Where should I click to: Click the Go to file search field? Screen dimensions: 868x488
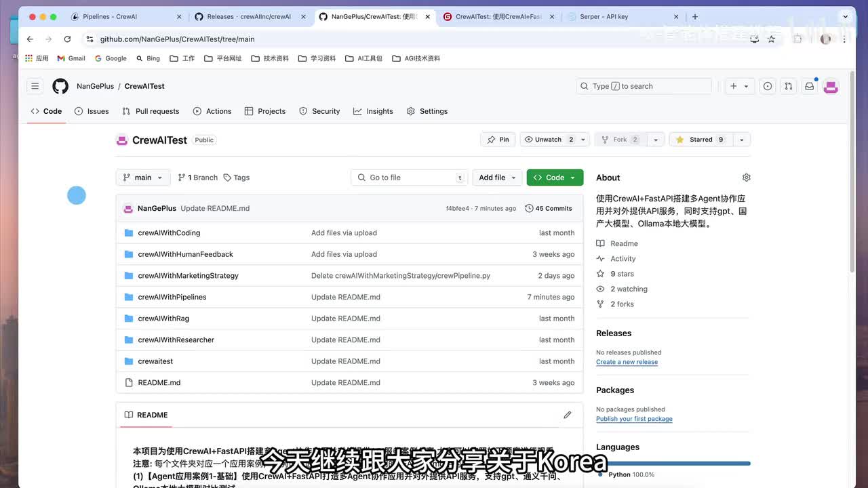tap(410, 178)
